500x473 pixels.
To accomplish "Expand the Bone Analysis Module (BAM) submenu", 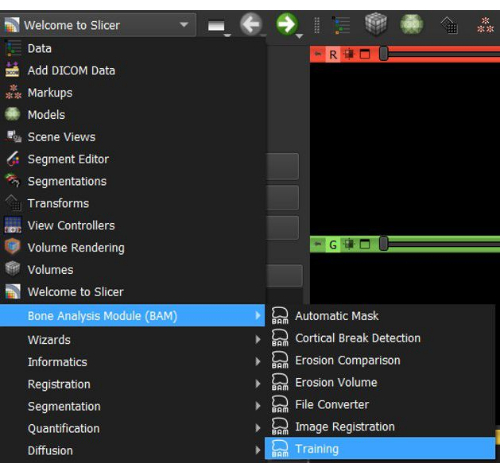I will (x=133, y=315).
